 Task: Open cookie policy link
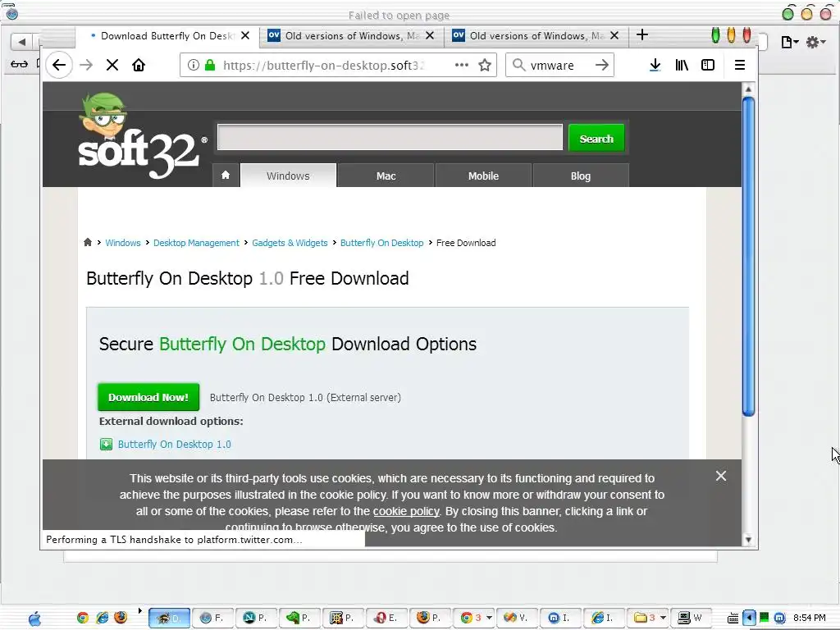pyautogui.click(x=406, y=511)
